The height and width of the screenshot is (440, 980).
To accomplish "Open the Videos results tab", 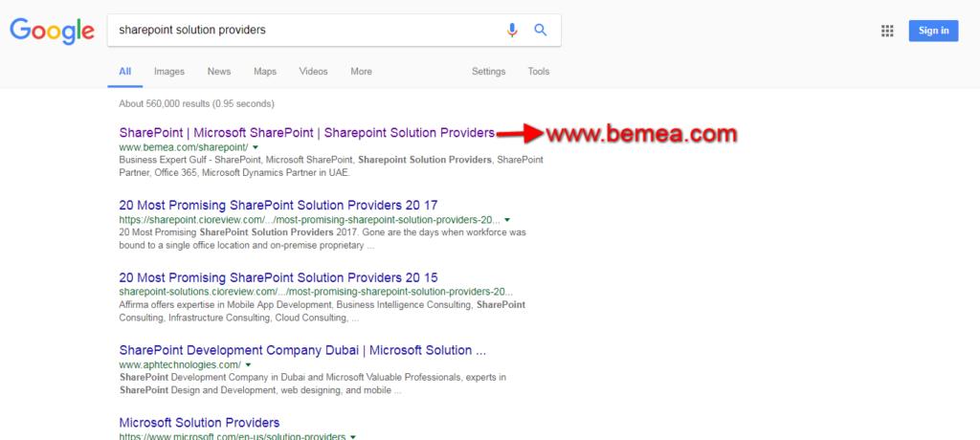I will [313, 72].
